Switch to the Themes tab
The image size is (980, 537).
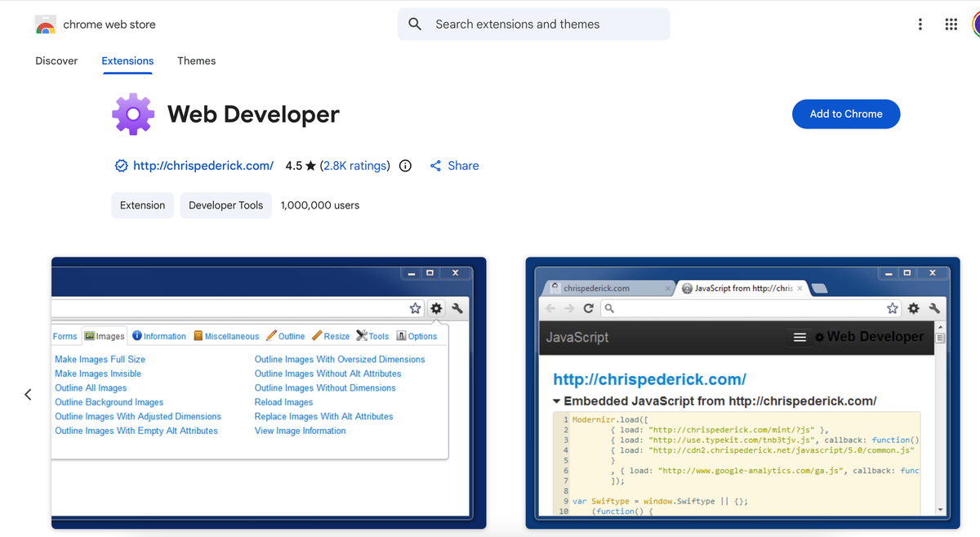click(x=196, y=60)
